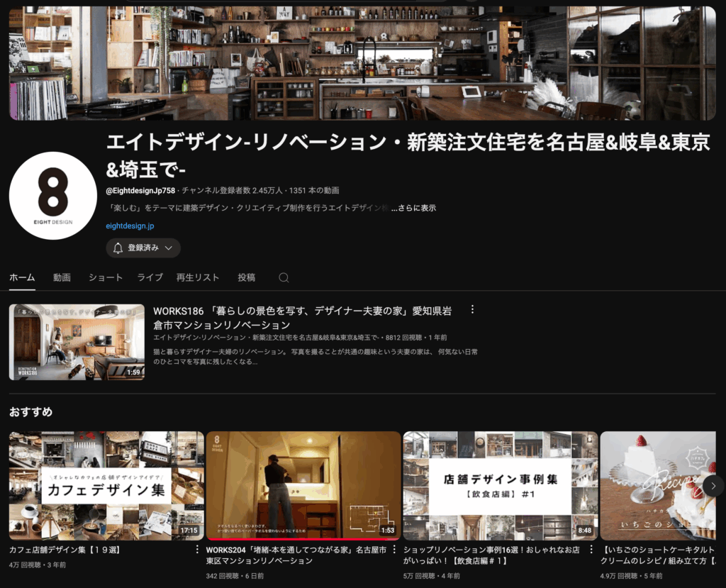Go to the 再生リスト tab
This screenshot has width=726, height=588.
[x=198, y=277]
